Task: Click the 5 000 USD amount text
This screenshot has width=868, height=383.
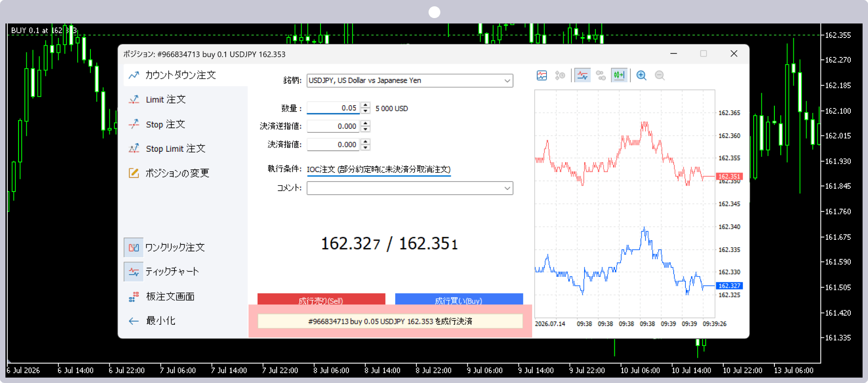Action: [392, 108]
